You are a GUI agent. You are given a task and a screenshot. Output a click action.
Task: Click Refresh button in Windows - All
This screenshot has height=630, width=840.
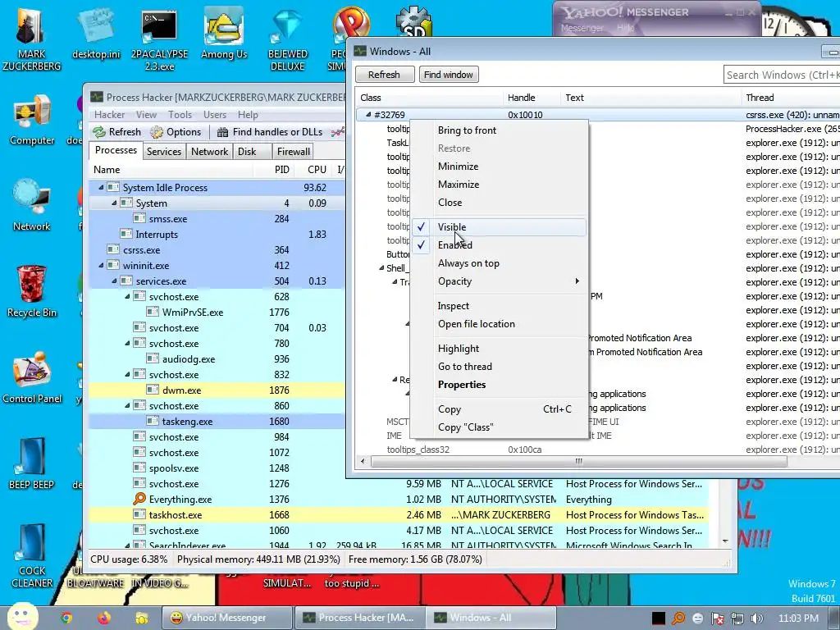coord(384,75)
